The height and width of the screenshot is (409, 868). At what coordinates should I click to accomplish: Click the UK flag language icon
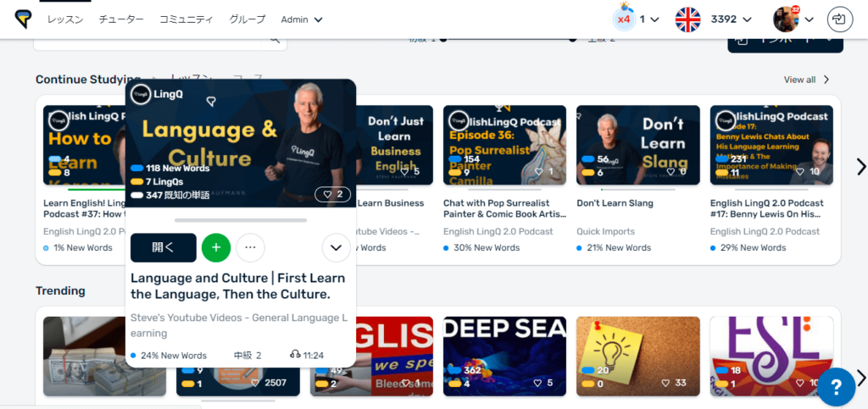coord(687,19)
